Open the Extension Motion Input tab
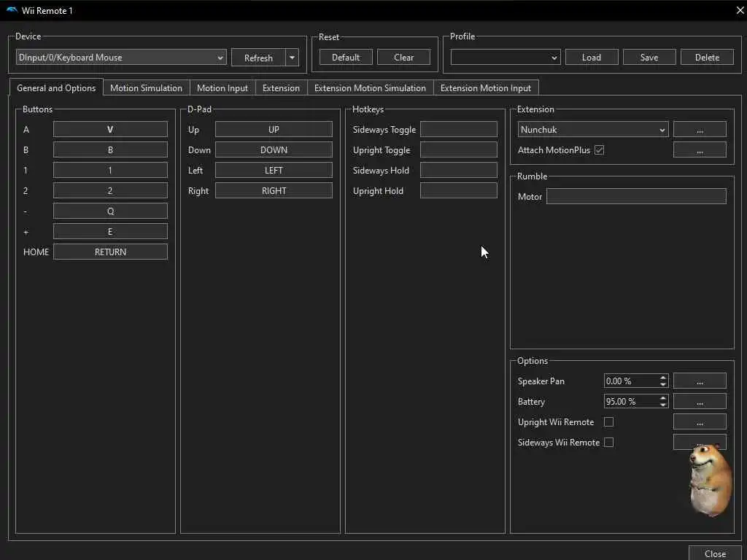The width and height of the screenshot is (747, 560). (485, 87)
